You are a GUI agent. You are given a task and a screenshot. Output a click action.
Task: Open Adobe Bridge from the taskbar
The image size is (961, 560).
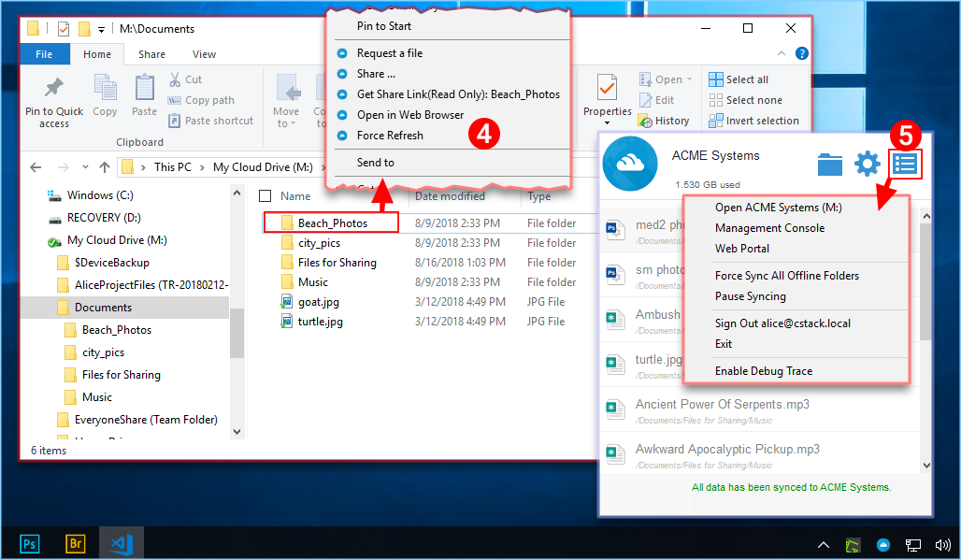pyautogui.click(x=76, y=543)
